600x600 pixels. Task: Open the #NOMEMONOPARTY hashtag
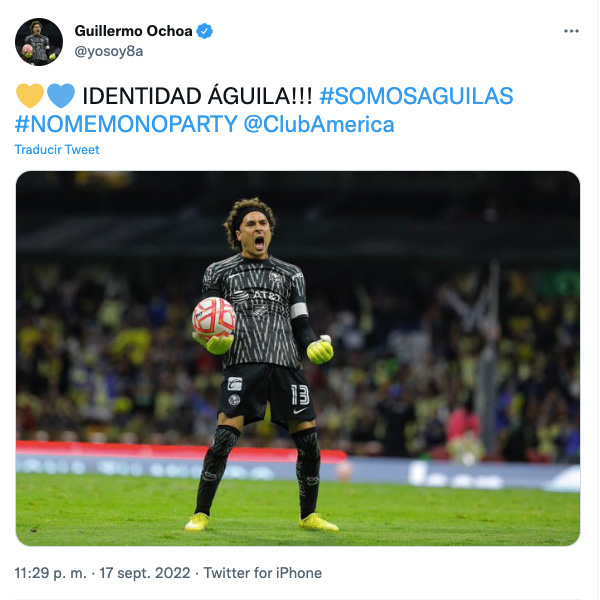tap(126, 124)
